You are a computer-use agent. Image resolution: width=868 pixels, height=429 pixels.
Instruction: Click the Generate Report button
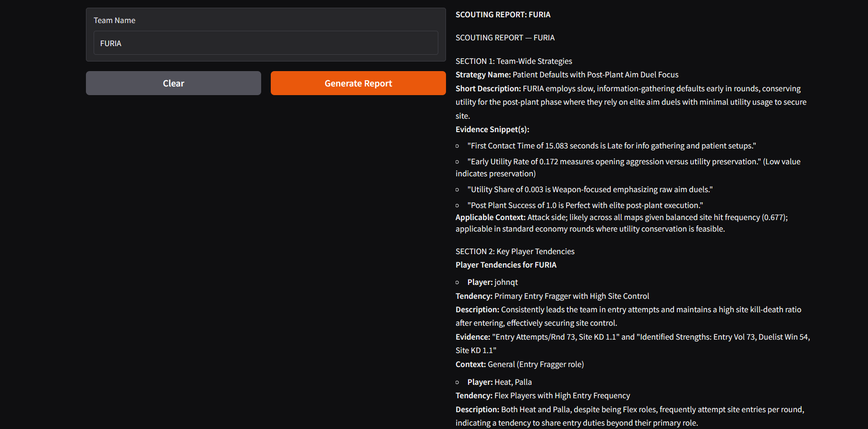pyautogui.click(x=358, y=83)
